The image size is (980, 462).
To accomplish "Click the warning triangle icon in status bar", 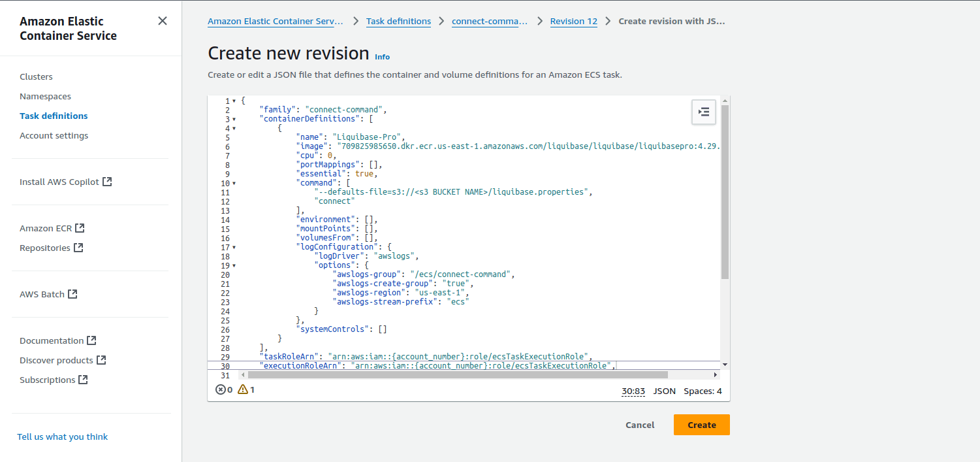I will tap(243, 389).
